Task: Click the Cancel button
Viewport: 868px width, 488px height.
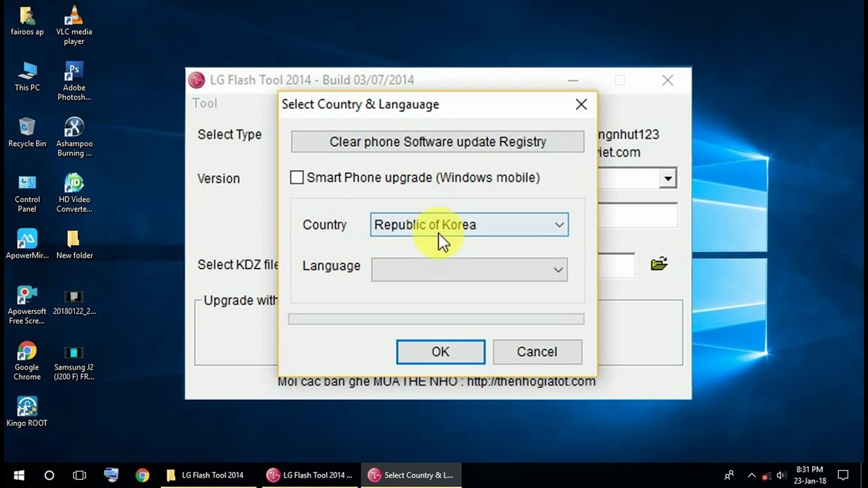Action: coord(537,352)
